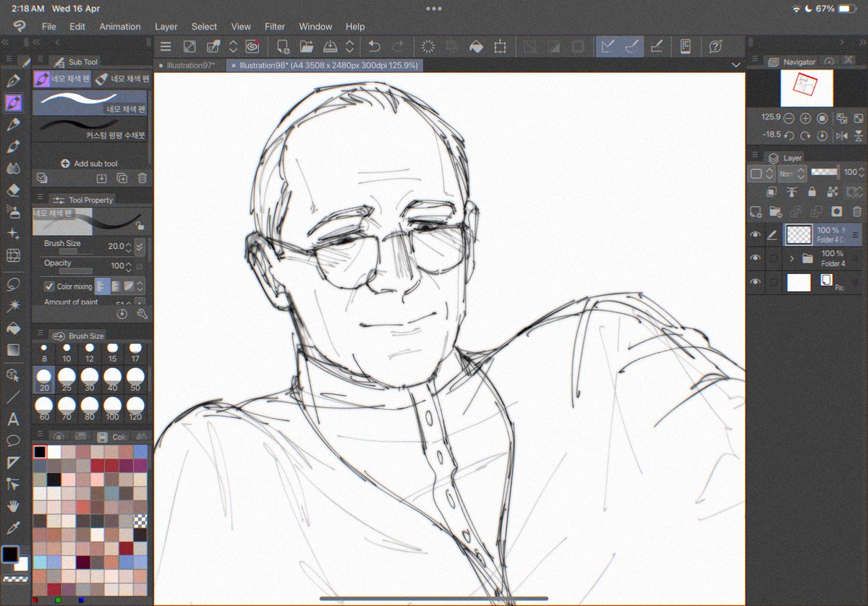Toggle Snap to Ruler in command bar
The width and height of the screenshot is (868, 606).
[x=608, y=46]
